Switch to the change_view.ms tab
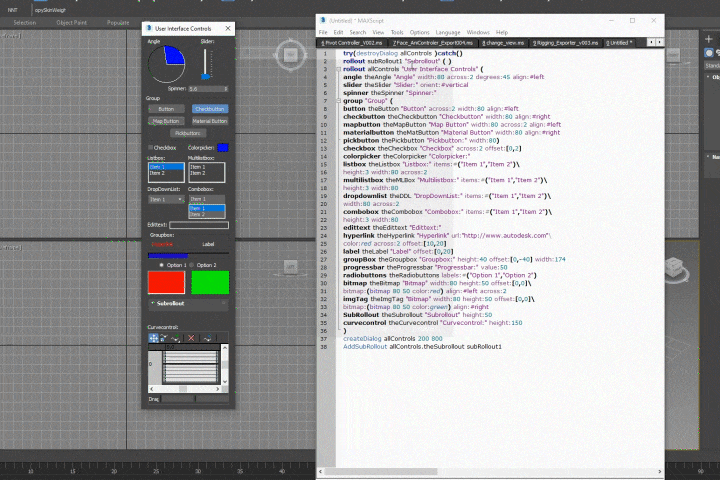The image size is (720, 480). (503, 43)
